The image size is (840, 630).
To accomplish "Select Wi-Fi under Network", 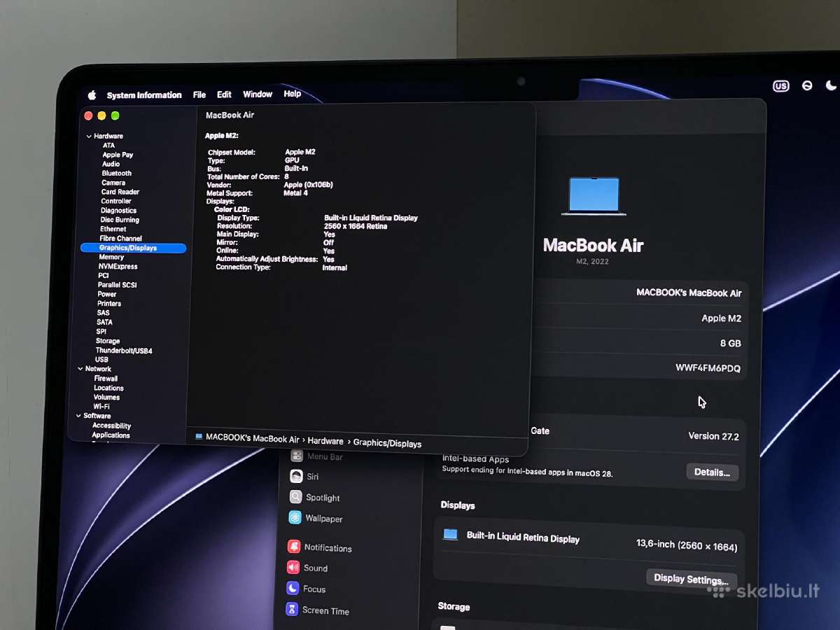I will (101, 406).
